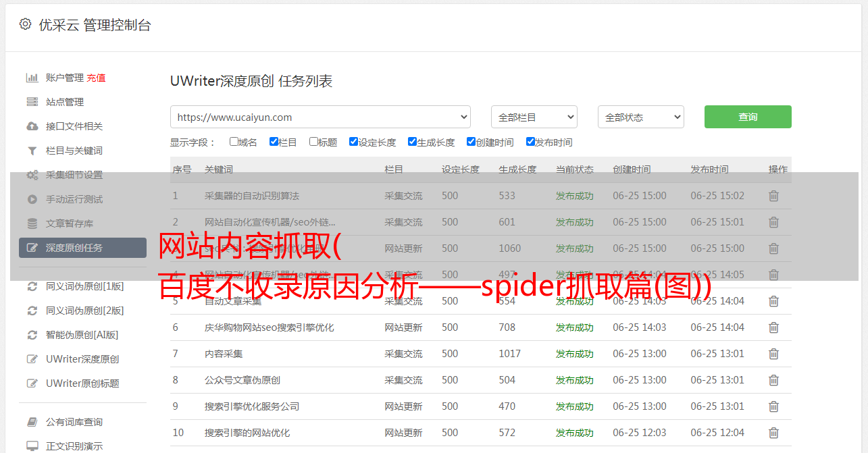Open 正文识别演示 link
This screenshot has height=453, width=868.
pos(74,446)
